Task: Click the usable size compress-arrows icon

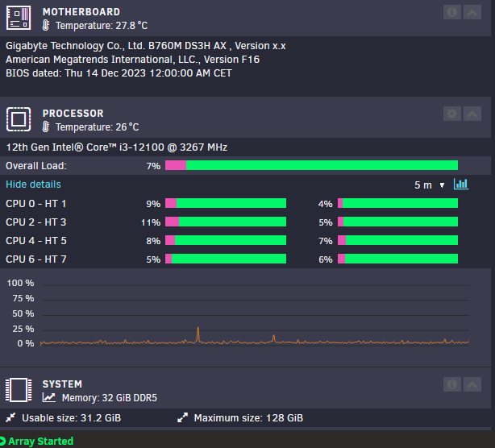Action: coord(10,417)
